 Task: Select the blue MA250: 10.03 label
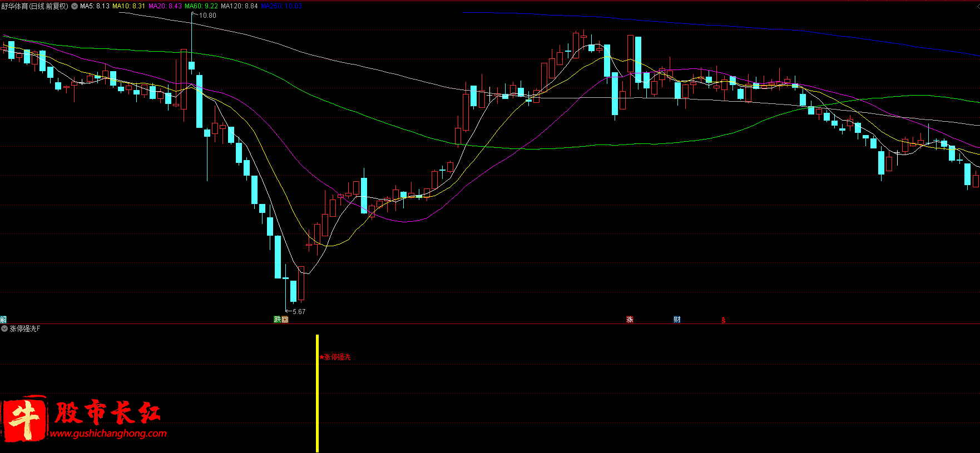click(281, 6)
